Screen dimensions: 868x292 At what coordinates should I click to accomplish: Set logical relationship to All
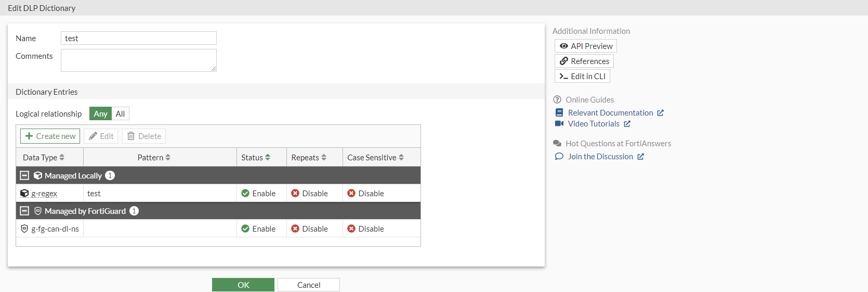coord(120,114)
